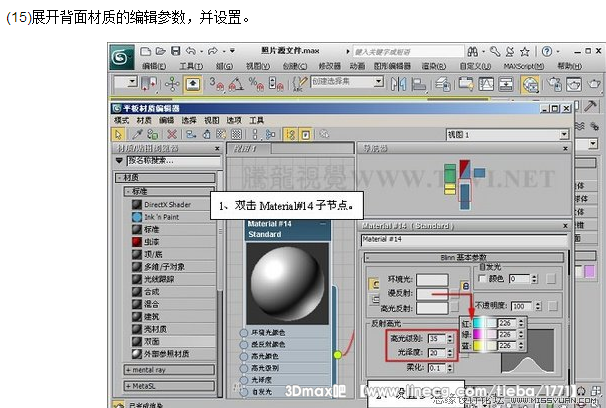606x408 pixels.
Task: Select the 外部参照材质 entry
Action: 167,354
